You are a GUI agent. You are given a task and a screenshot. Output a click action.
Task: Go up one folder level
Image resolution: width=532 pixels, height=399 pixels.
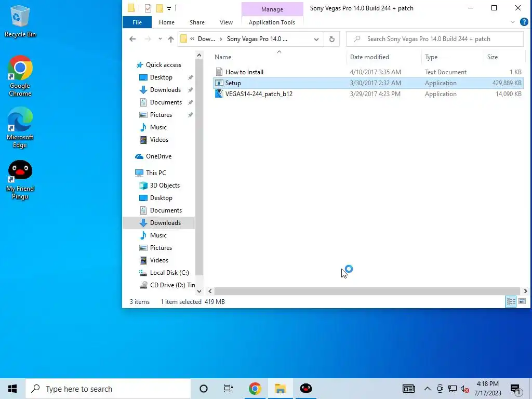pyautogui.click(x=170, y=39)
